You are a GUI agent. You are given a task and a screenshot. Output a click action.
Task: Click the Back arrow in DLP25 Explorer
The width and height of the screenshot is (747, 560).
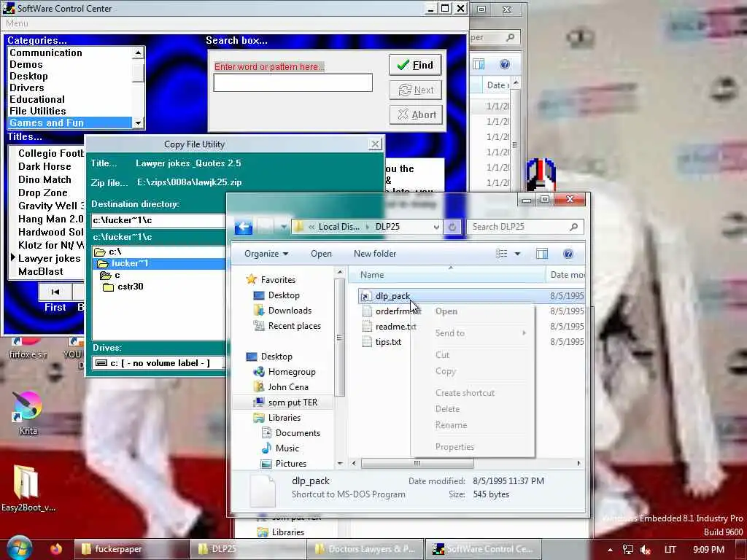coord(244,227)
